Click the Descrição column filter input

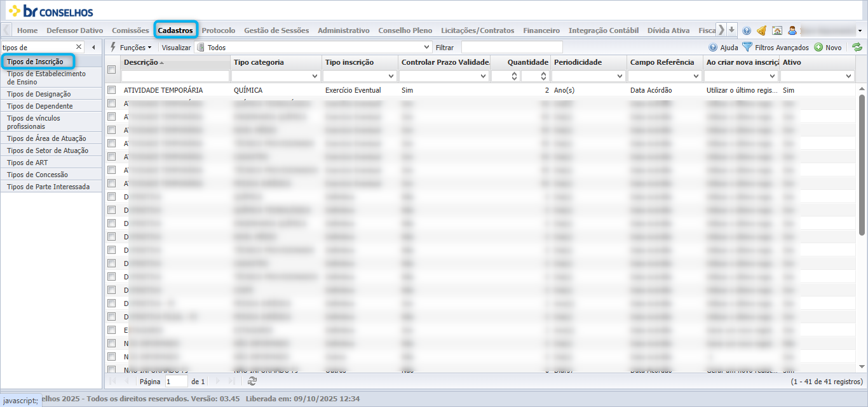(175, 76)
